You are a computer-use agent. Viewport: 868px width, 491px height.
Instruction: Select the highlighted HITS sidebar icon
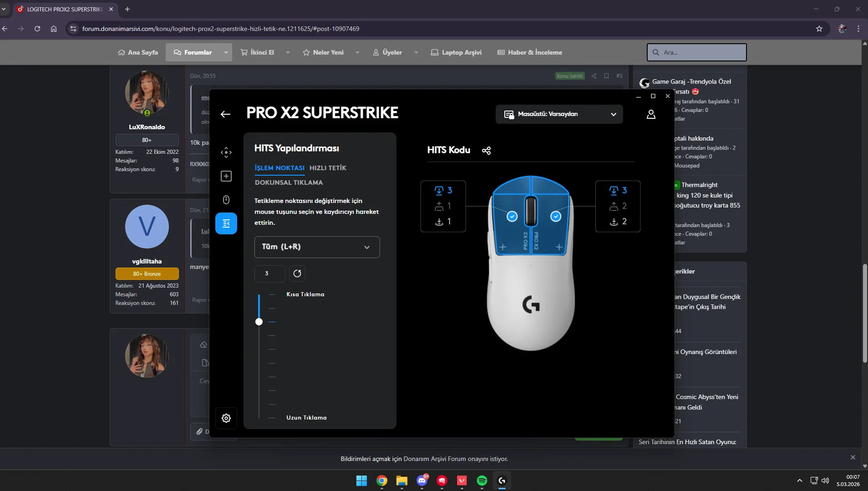pos(226,223)
